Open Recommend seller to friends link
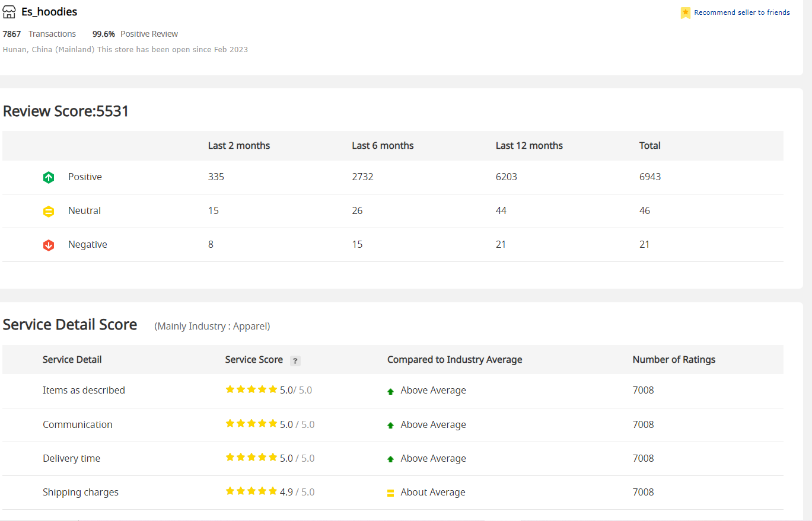Screen dimensions: 812x521 click(742, 12)
